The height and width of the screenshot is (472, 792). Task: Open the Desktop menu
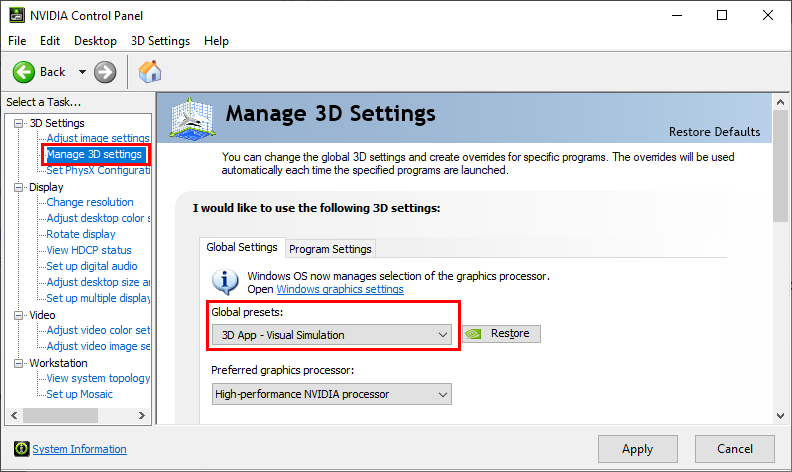pos(95,41)
